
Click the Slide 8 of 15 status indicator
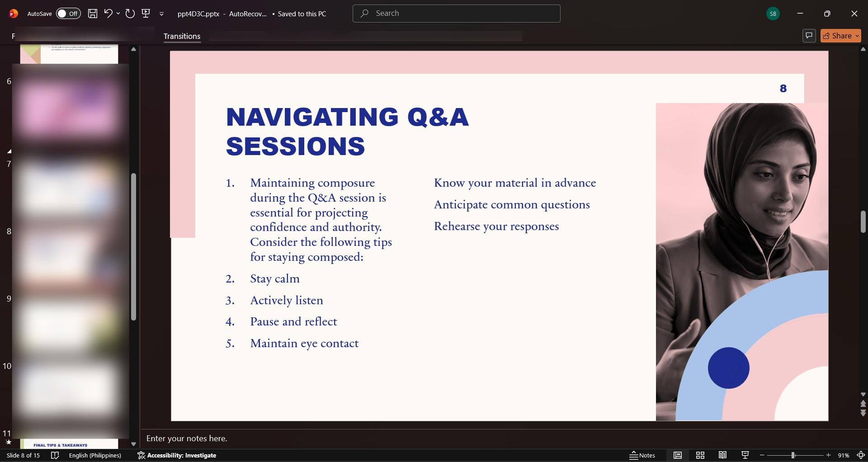point(23,455)
